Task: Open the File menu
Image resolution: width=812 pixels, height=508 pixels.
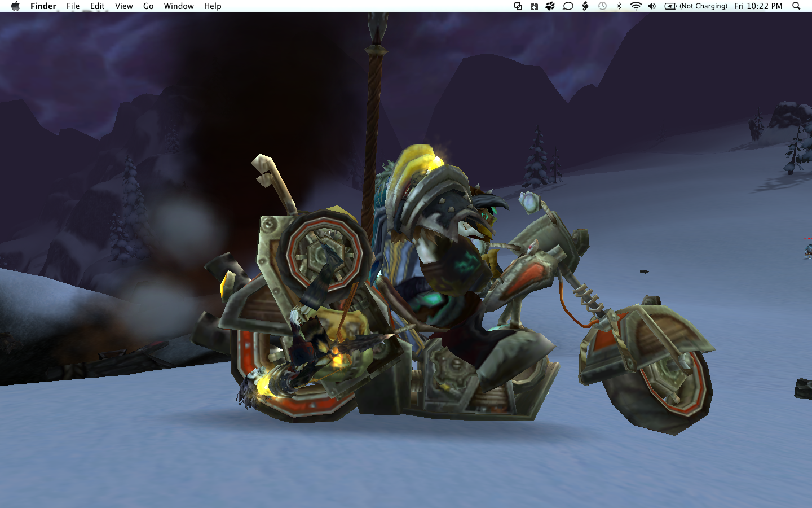Action: click(x=73, y=6)
